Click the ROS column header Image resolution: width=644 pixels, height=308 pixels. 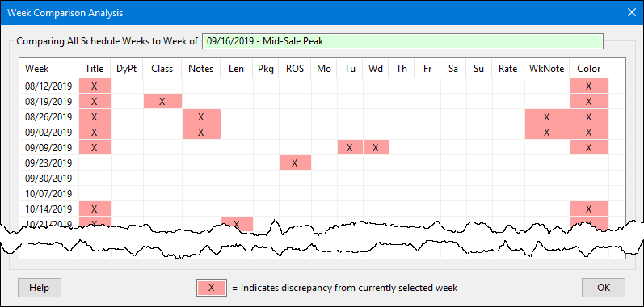pos(295,69)
